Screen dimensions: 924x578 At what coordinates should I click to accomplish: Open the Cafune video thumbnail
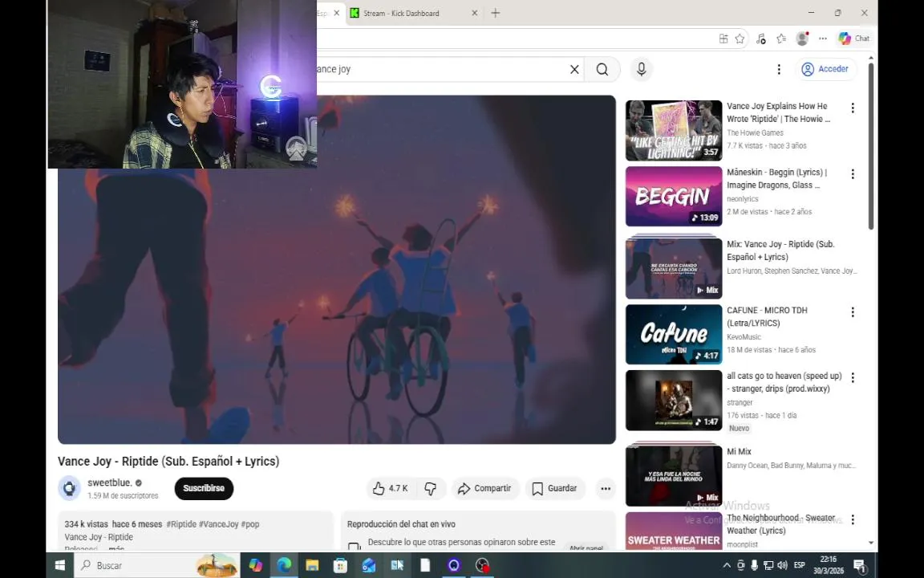tap(674, 335)
